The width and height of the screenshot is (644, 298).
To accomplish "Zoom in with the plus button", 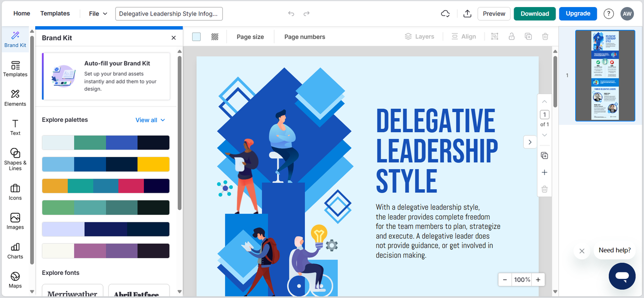I will (x=538, y=280).
